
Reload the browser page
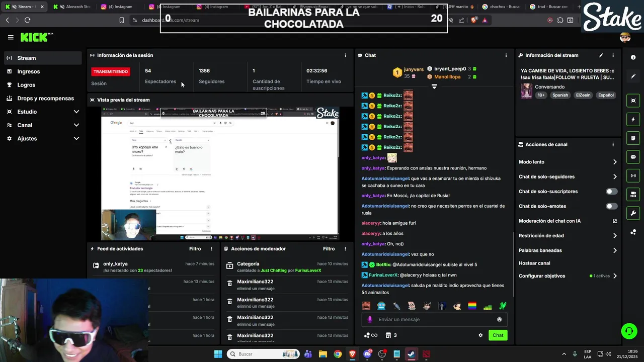27,20
